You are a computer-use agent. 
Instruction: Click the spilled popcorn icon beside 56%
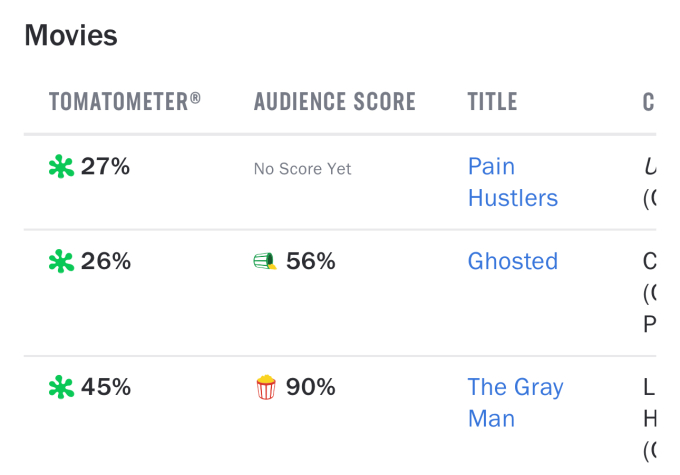coord(265,261)
